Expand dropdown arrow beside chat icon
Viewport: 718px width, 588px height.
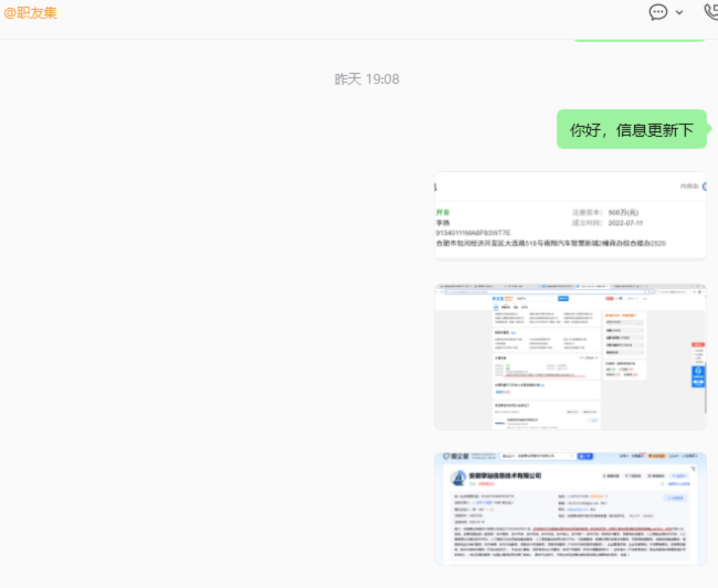(679, 12)
